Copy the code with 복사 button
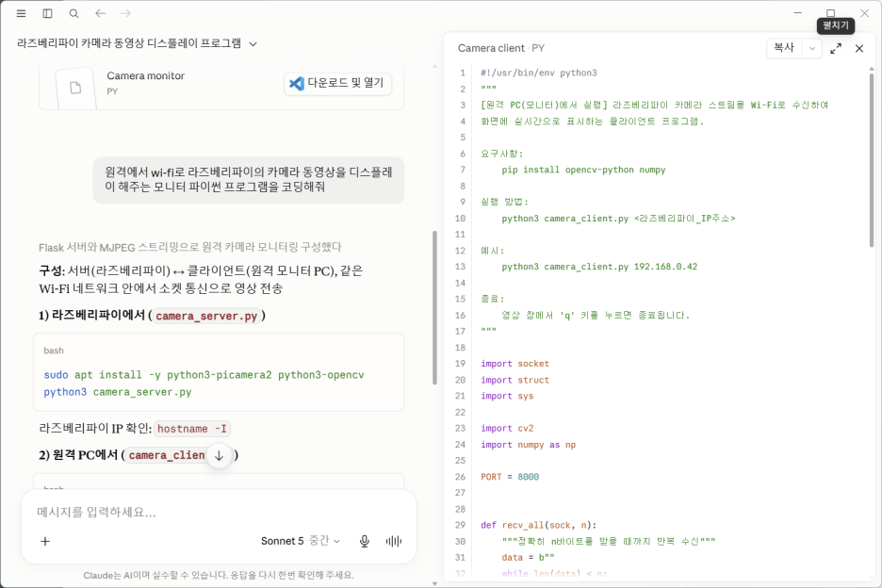Viewport: 882px width, 588px height. coord(784,48)
